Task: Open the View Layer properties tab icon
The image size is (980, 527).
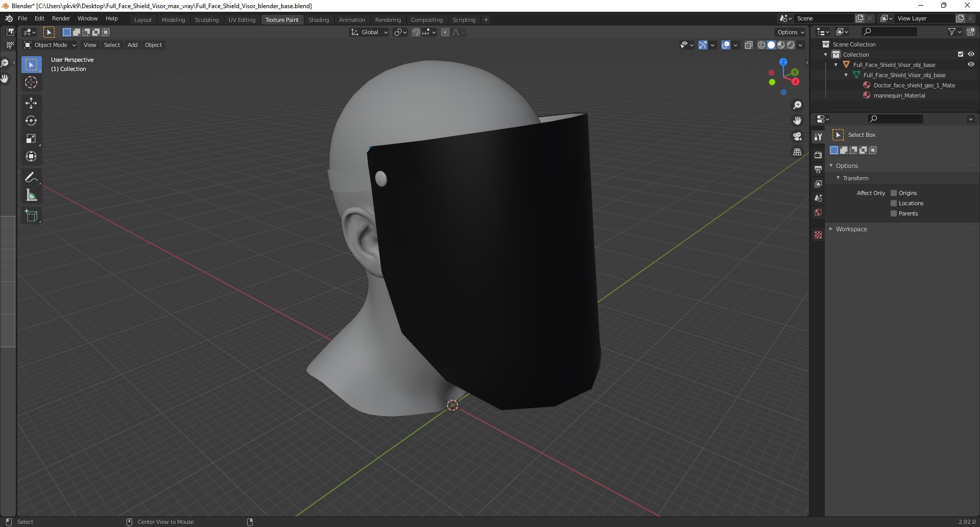Action: point(818,183)
